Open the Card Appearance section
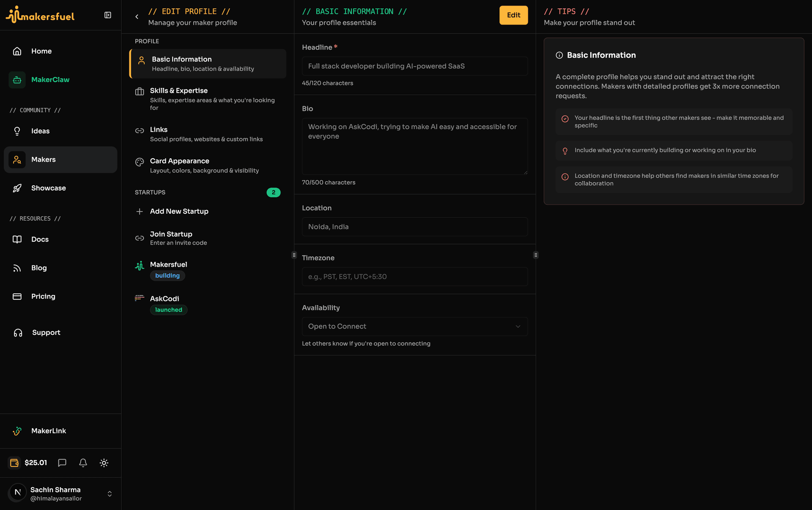 point(208,165)
